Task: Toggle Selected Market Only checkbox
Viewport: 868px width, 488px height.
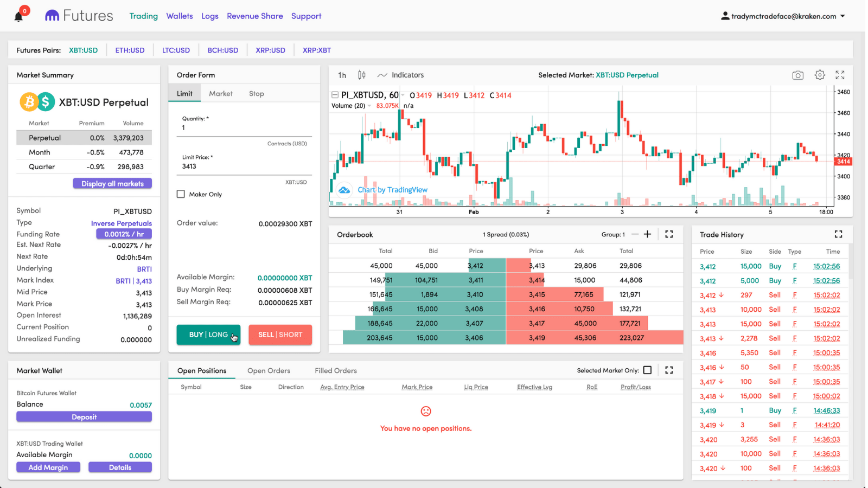Action: [647, 370]
